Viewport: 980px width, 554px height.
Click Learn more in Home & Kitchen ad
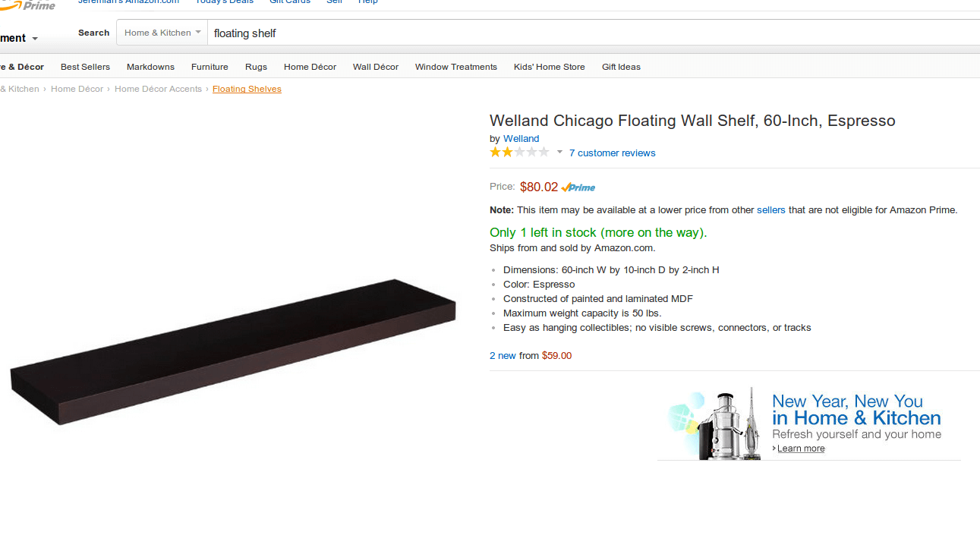coord(800,449)
